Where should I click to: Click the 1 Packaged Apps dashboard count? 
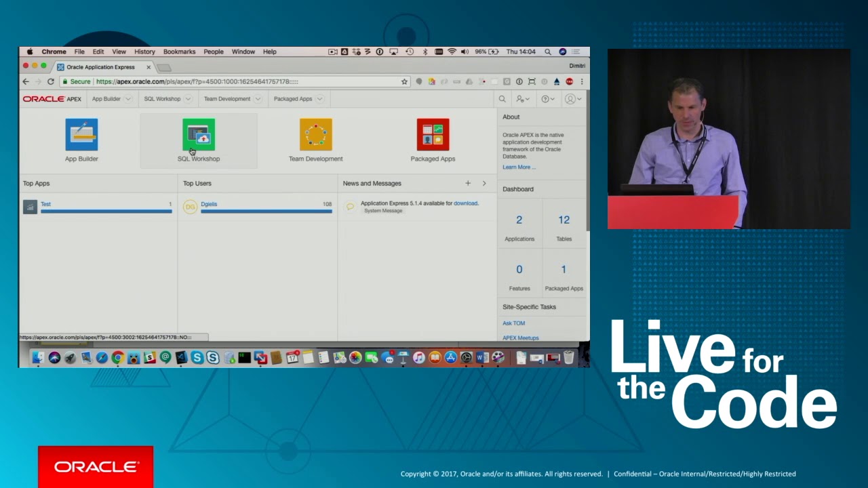(x=564, y=270)
